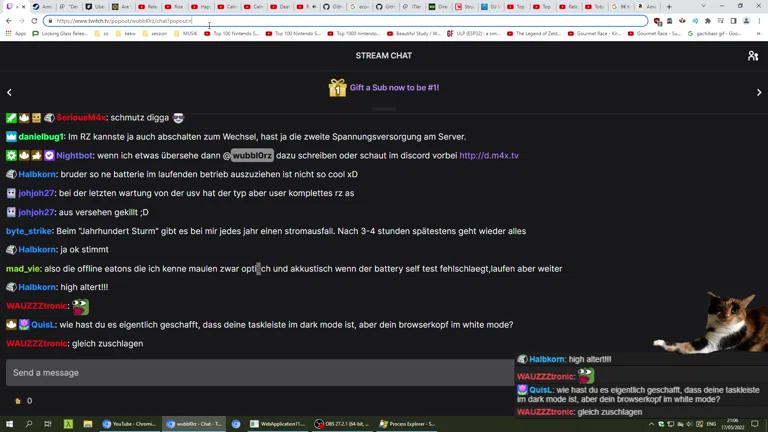Click the channel points bits icon
The image size is (768, 432).
[x=18, y=401]
